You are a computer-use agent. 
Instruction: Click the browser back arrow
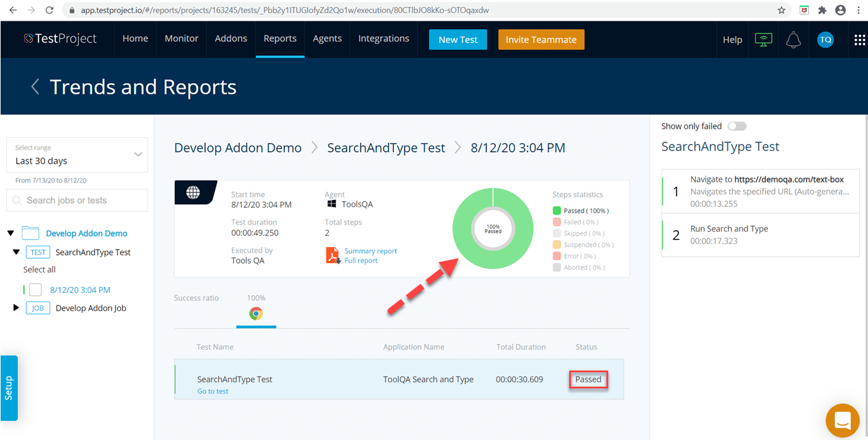coord(14,10)
